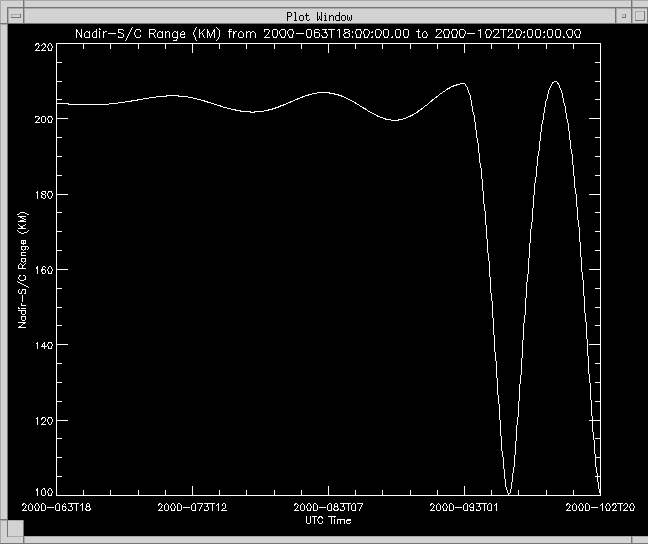Click the 2000-102T20 time tick label
This screenshot has height=544, width=648.
pyautogui.click(x=598, y=508)
